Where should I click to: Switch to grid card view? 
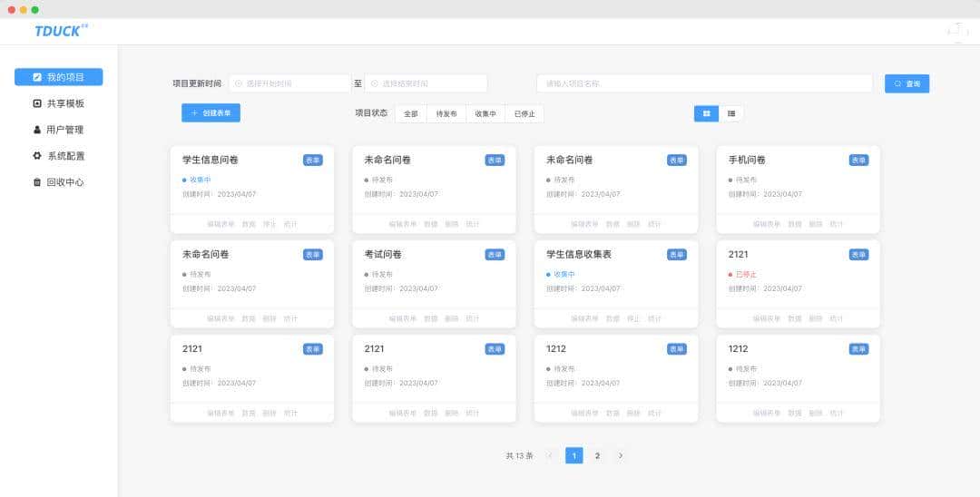click(x=706, y=113)
